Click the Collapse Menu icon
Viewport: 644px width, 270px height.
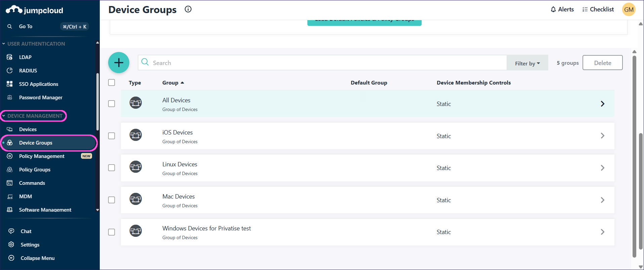click(11, 258)
